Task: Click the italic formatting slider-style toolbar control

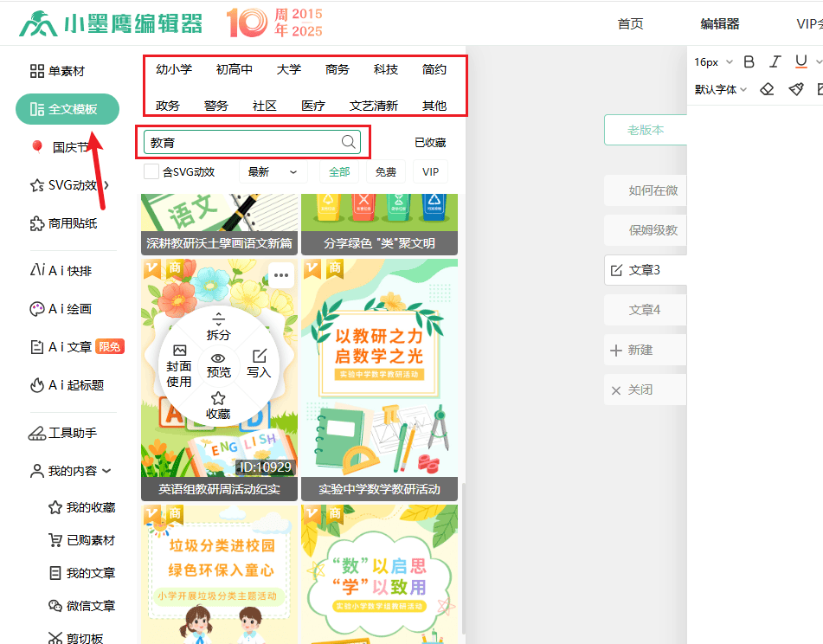Action: click(774, 61)
